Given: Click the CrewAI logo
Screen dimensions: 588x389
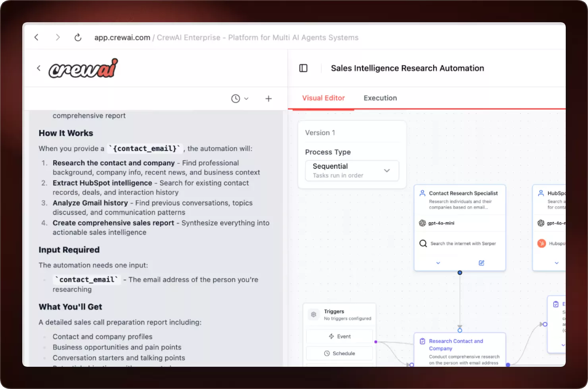Looking at the screenshot, I should point(83,68).
